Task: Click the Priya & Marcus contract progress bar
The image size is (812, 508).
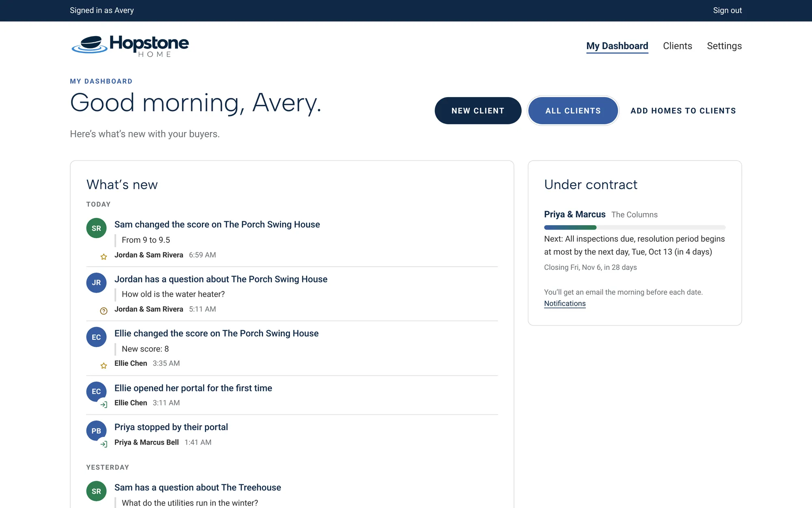Action: click(x=635, y=227)
